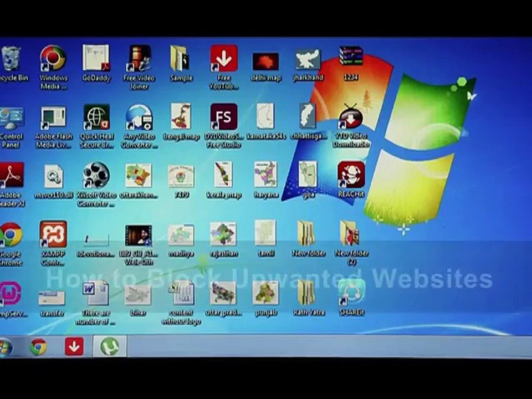The height and width of the screenshot is (399, 532).
Task: Open the uttarakhand map image file
Action: [139, 176]
